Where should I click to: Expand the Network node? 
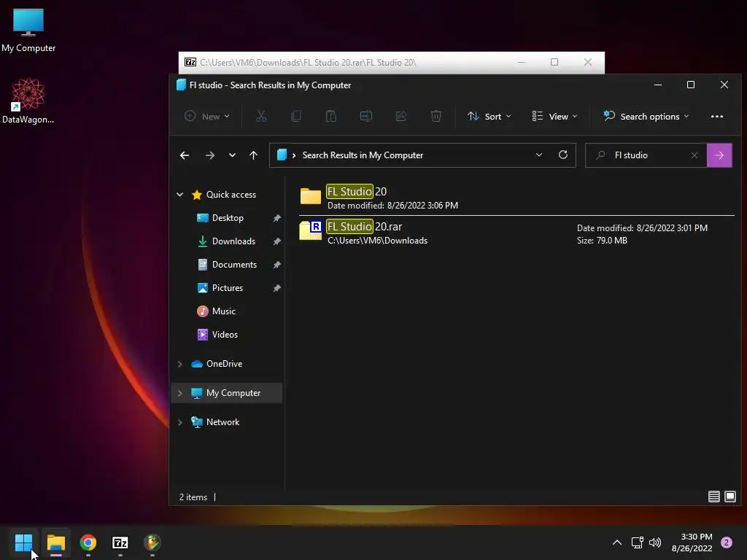click(179, 422)
